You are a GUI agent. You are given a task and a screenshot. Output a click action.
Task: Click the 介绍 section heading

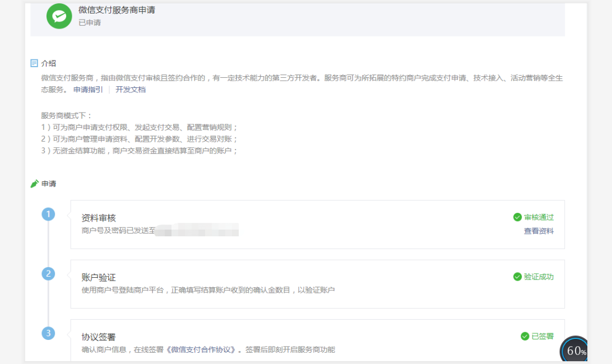[48, 63]
